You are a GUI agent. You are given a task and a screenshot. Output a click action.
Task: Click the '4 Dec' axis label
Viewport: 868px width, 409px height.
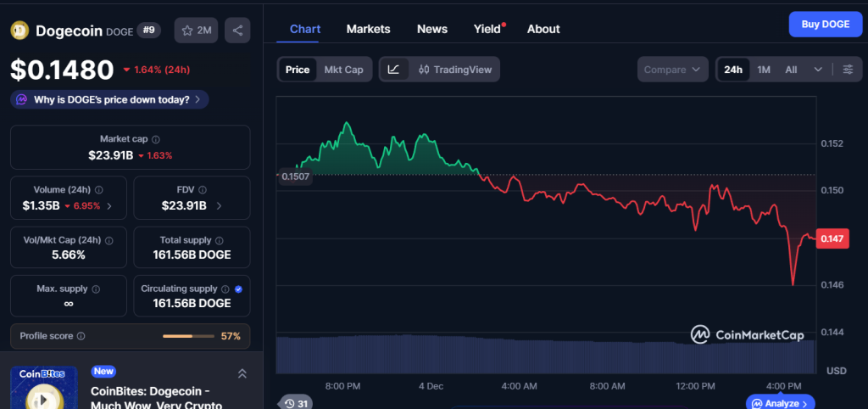431,386
